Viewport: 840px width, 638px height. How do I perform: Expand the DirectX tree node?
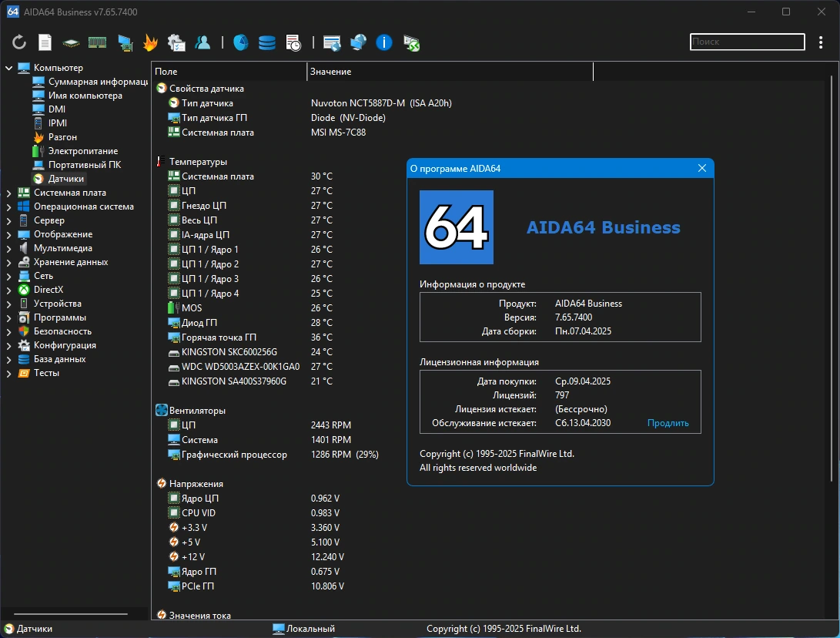(x=8, y=290)
